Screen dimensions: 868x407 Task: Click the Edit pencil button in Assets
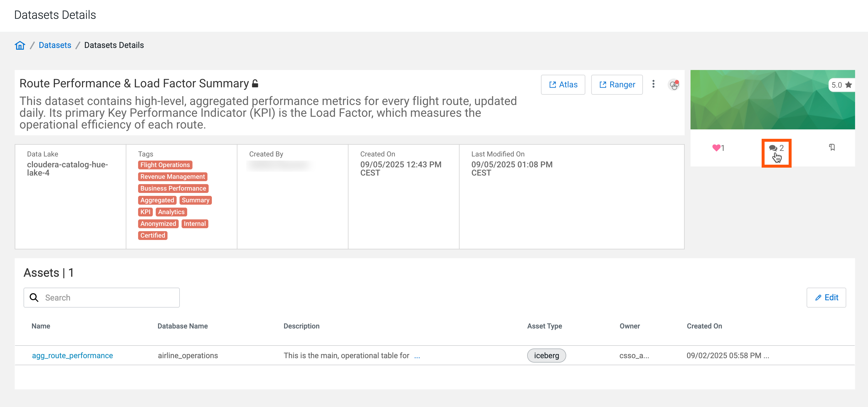[826, 297]
